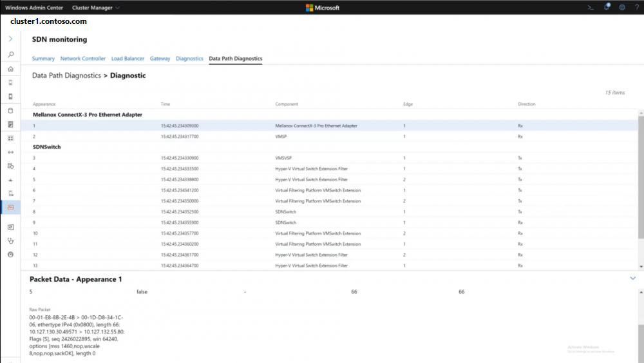Switch to the Network Controller tab

83,59
